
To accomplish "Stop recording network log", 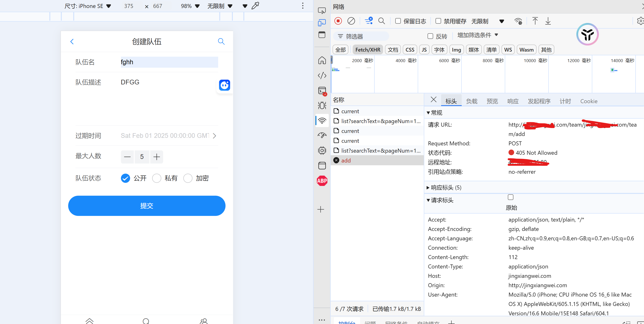I will (x=338, y=21).
